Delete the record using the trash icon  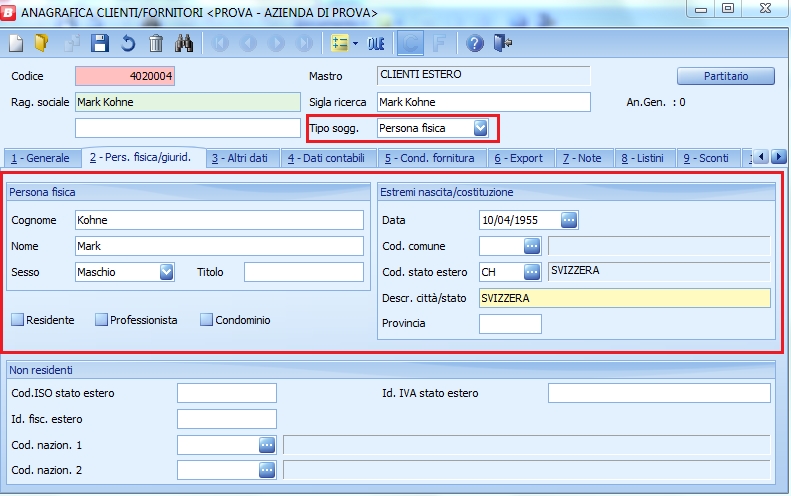click(155, 43)
